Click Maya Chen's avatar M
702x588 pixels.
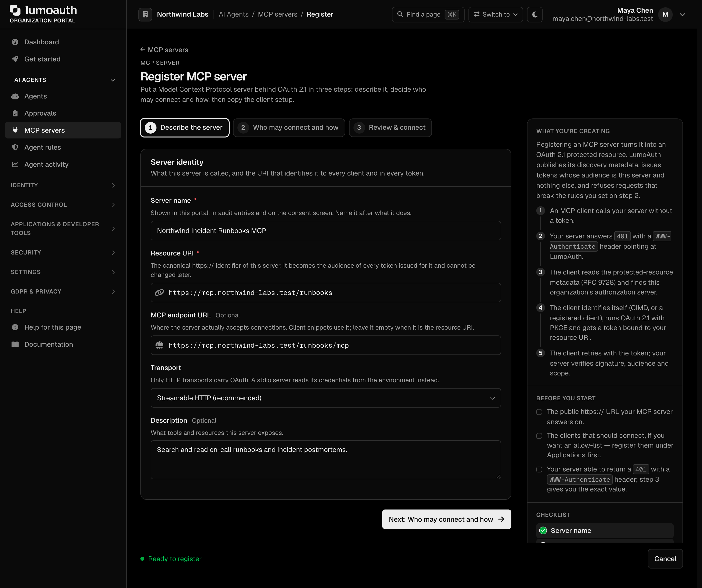point(665,14)
